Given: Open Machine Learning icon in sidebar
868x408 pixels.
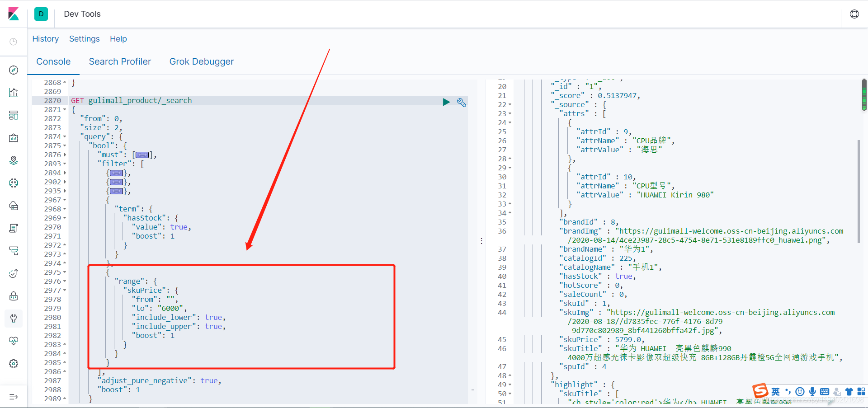Looking at the screenshot, I should [x=14, y=183].
